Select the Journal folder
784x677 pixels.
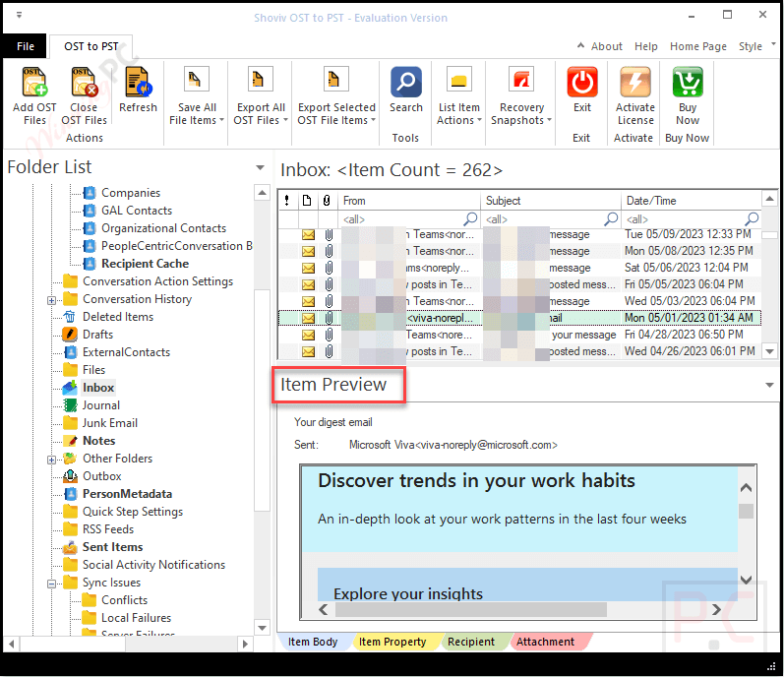pyautogui.click(x=101, y=405)
